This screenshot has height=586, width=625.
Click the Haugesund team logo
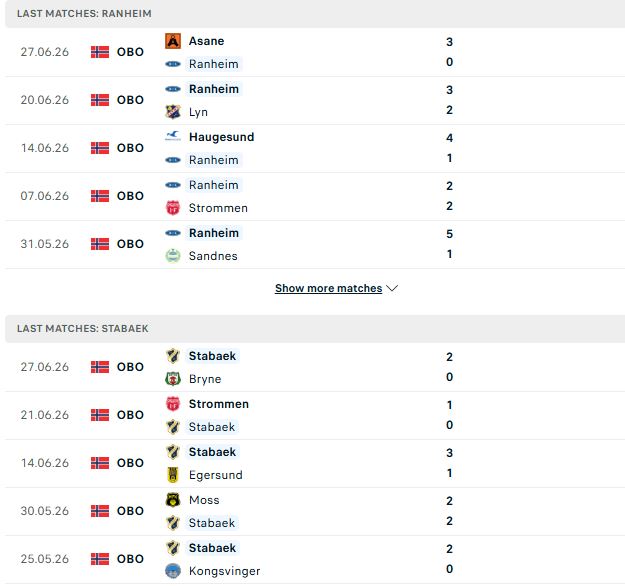173,137
